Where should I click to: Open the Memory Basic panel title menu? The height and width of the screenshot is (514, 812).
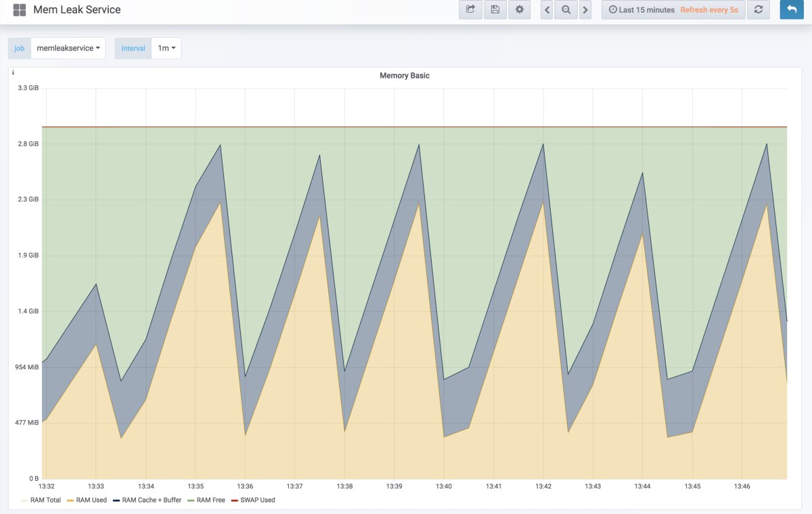405,76
